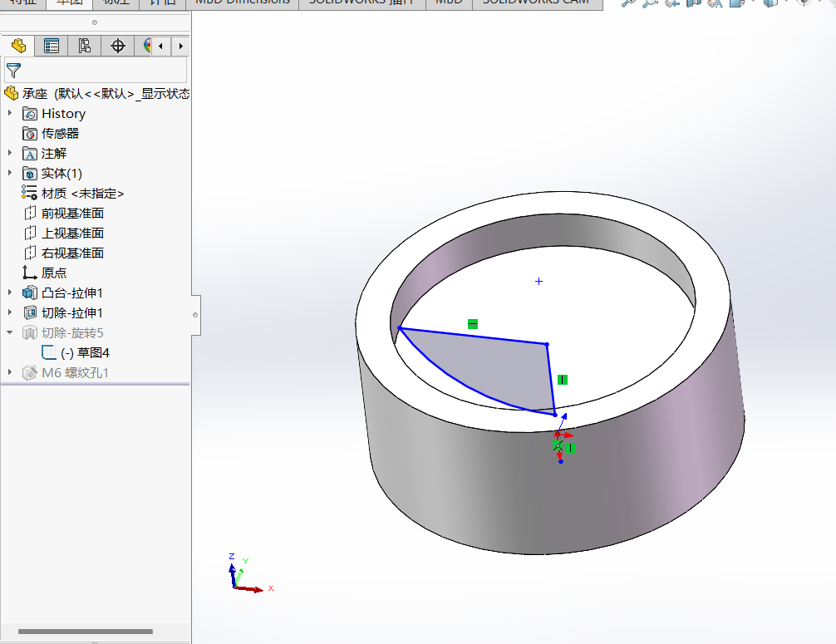The width and height of the screenshot is (836, 644).
Task: Select the 承座 part root node
Action: point(96,94)
